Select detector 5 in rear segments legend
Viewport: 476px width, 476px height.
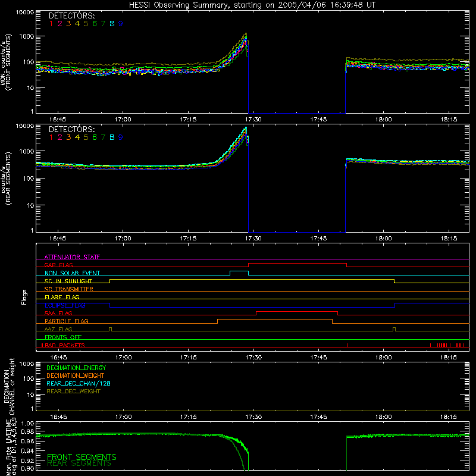pyautogui.click(x=86, y=137)
